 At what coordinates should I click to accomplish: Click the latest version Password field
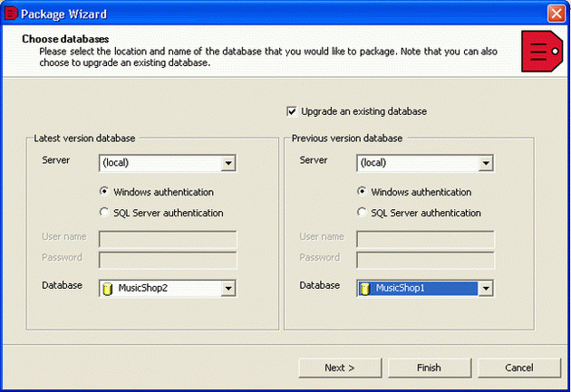click(168, 261)
